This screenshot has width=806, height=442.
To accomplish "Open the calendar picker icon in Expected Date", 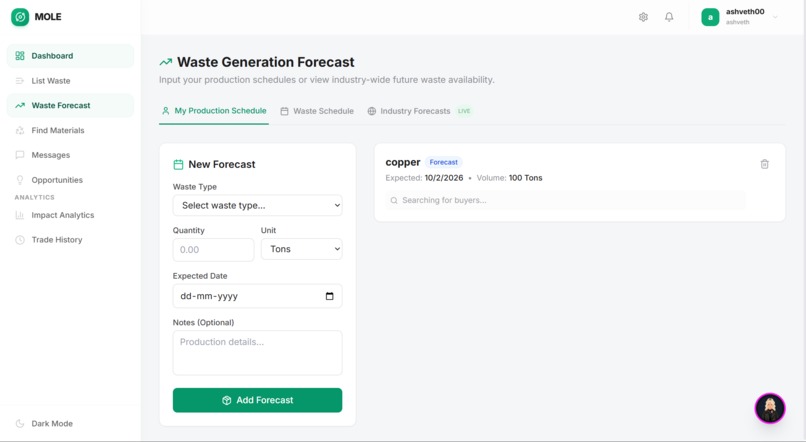I will 329,296.
